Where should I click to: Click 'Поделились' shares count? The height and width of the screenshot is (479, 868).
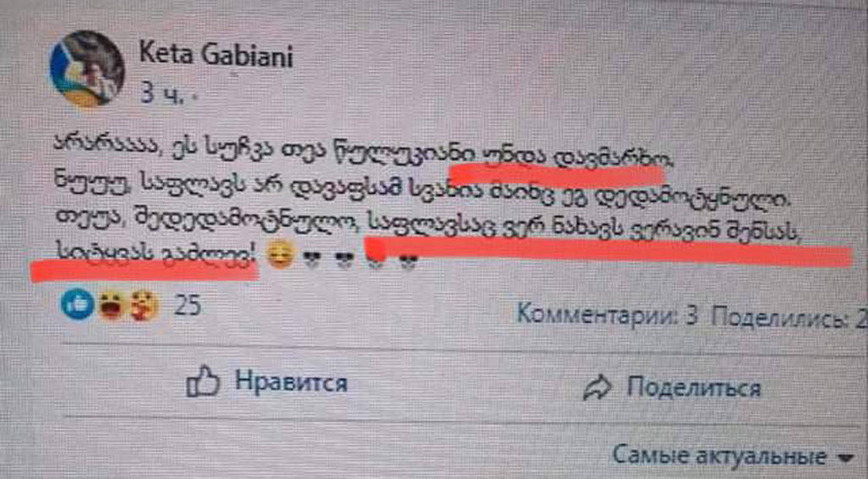point(789,318)
